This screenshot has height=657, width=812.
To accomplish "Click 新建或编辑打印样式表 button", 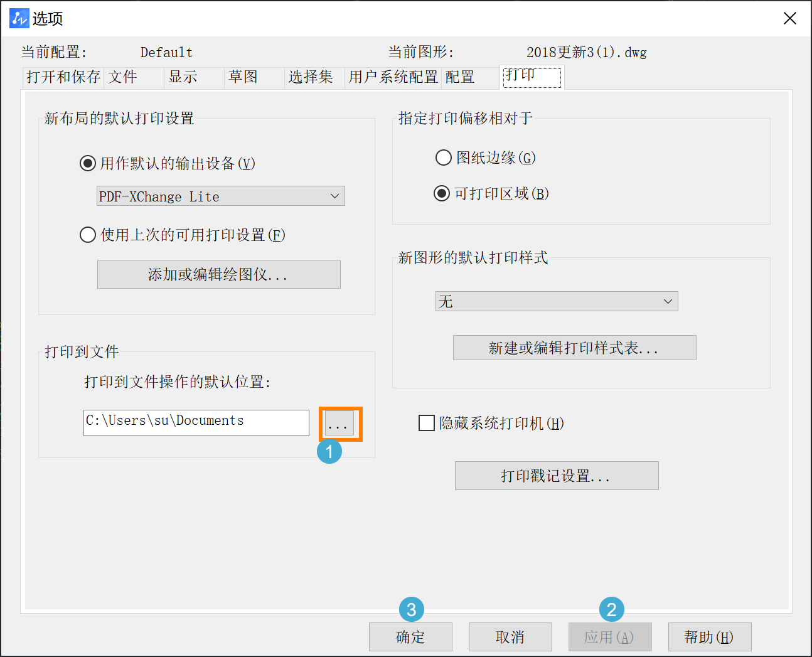I will tap(575, 348).
